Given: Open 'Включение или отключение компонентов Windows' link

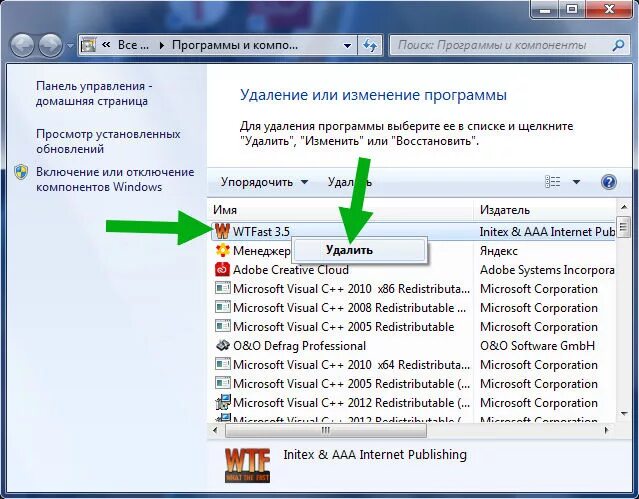Looking at the screenshot, I should coord(115,179).
